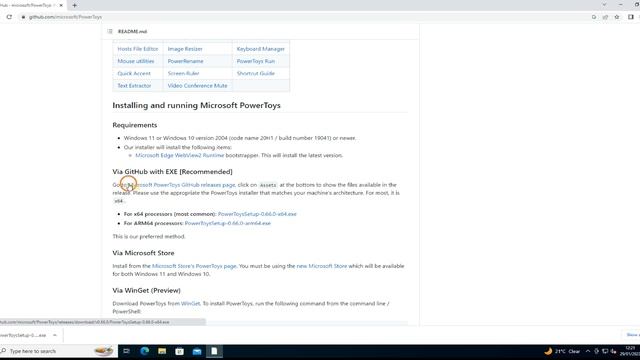Show hidden system tray icons
Screen dimensions: 640x360
[x=588, y=351]
